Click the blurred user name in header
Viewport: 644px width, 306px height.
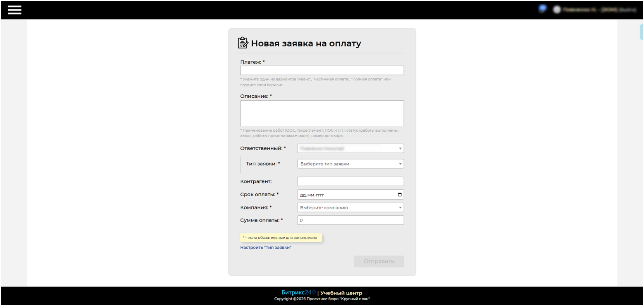click(590, 10)
